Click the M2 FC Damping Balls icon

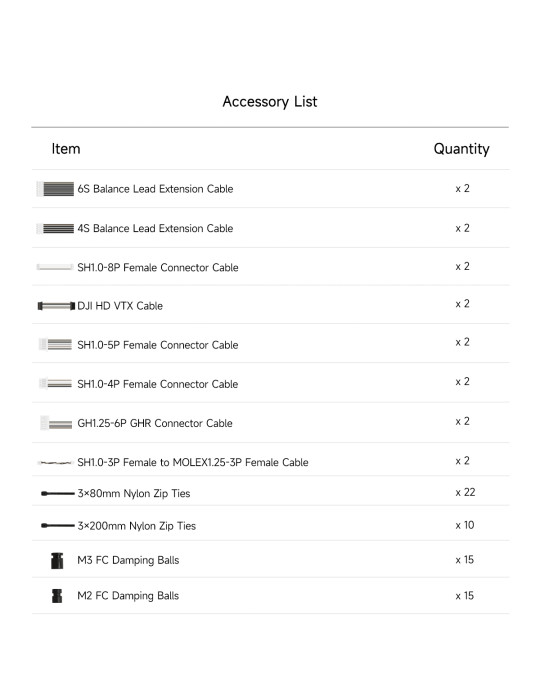click(x=57, y=596)
